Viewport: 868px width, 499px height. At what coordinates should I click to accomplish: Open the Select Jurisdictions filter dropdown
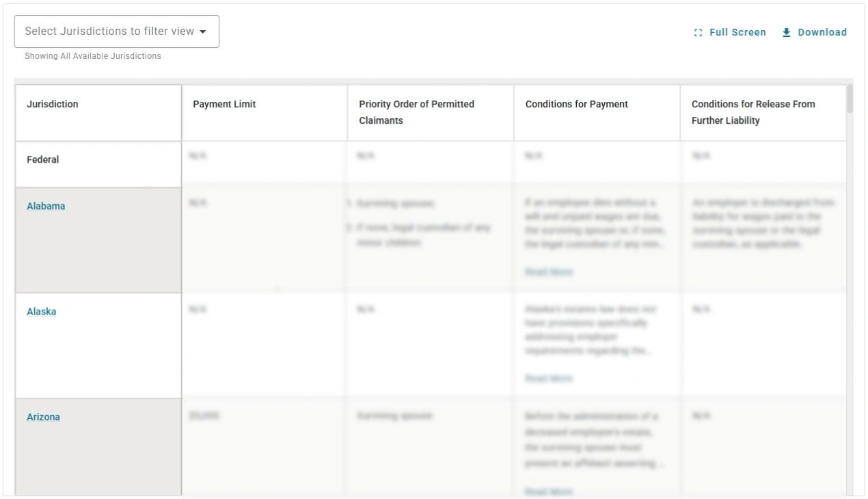[116, 31]
